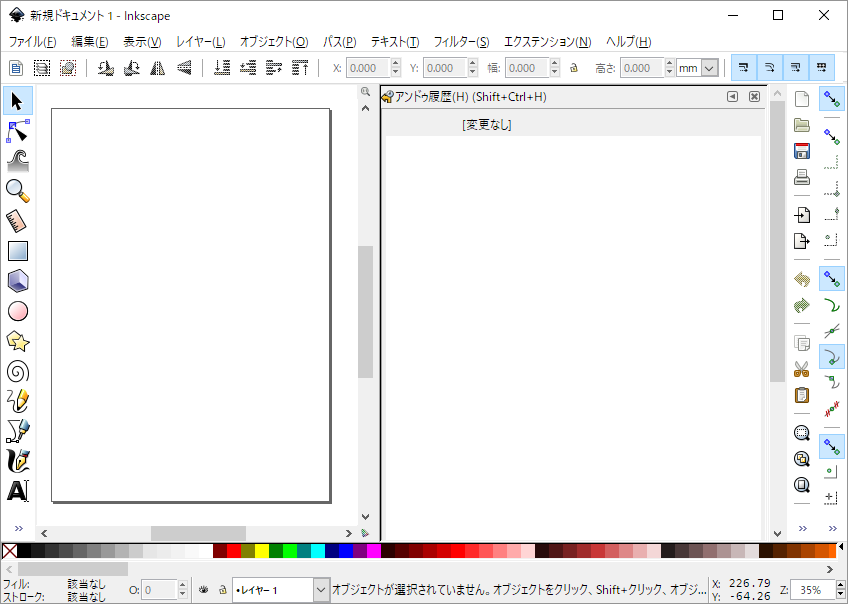Expand hidden snap bar items
Image resolution: width=848 pixels, height=604 pixels.
tap(832, 528)
